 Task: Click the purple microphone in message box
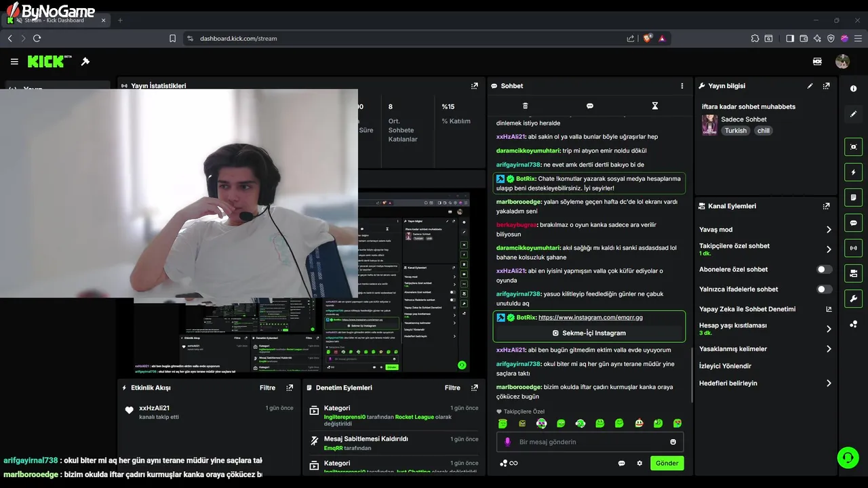pos(507,442)
